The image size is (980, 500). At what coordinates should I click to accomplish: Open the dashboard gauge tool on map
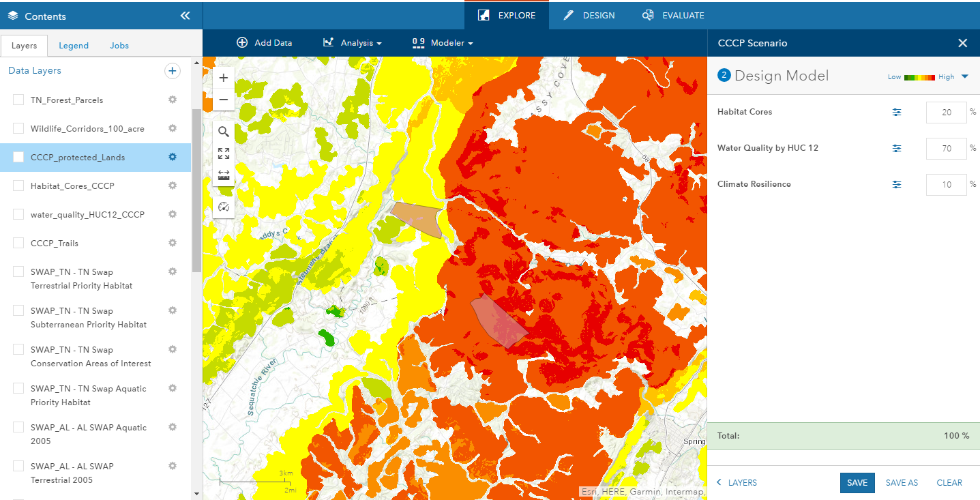pos(224,207)
